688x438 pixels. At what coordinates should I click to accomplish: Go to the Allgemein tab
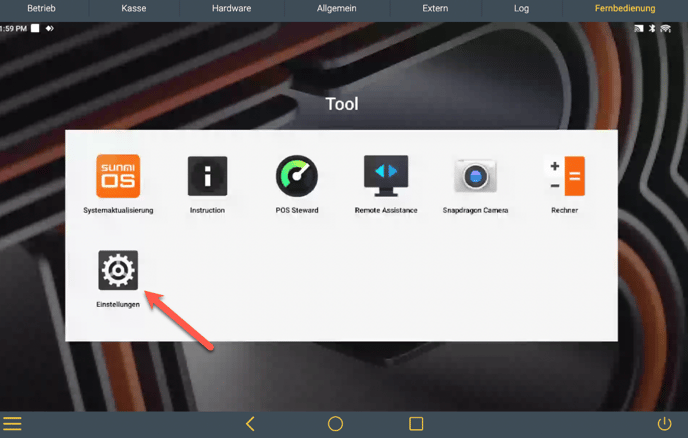(x=335, y=8)
